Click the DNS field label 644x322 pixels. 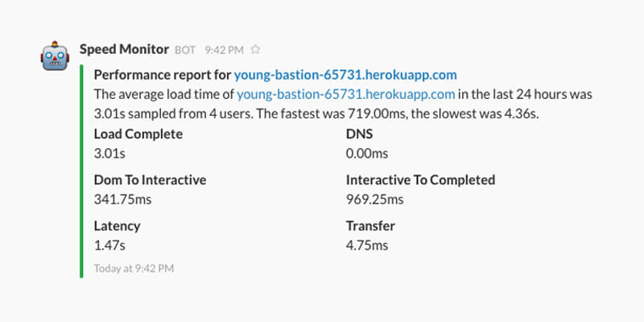[359, 134]
